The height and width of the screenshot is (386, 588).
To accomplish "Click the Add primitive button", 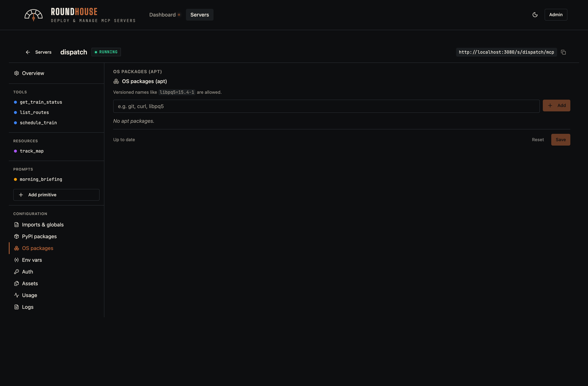I will click(x=56, y=195).
